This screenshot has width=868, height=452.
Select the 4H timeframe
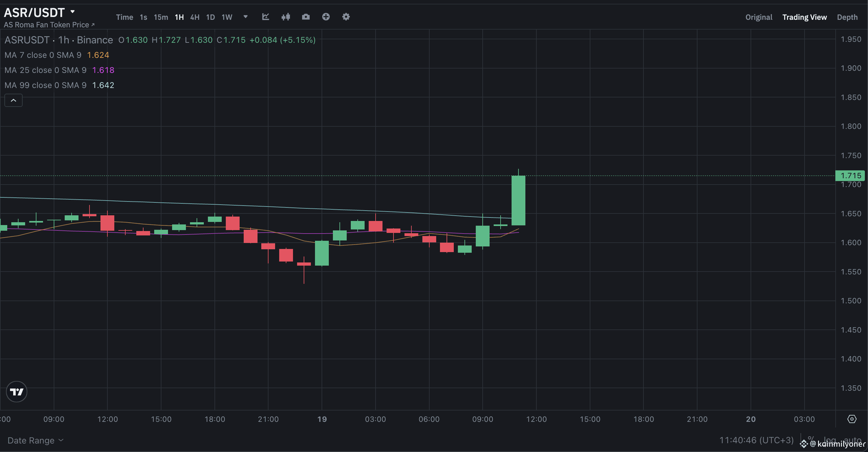pos(195,17)
